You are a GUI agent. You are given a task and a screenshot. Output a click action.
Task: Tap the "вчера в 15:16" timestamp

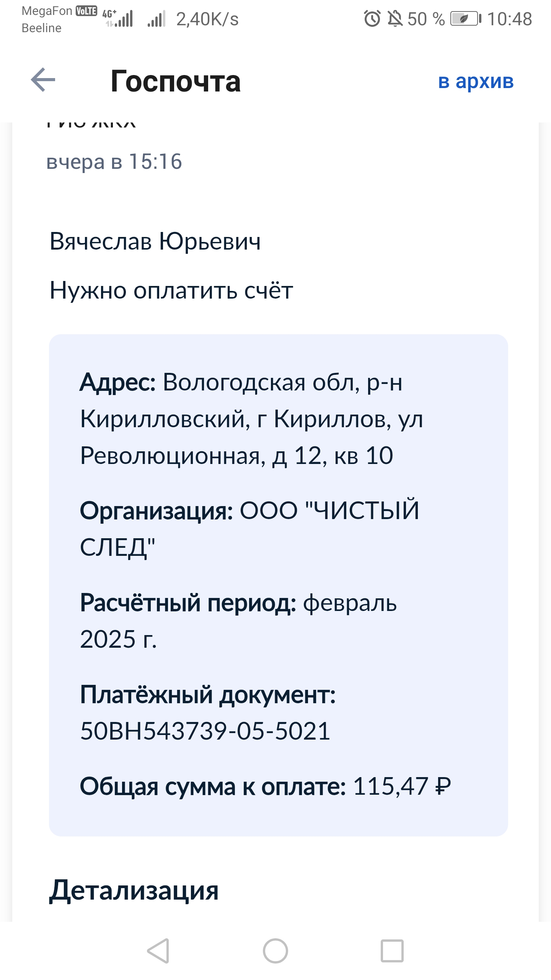pyautogui.click(x=114, y=162)
